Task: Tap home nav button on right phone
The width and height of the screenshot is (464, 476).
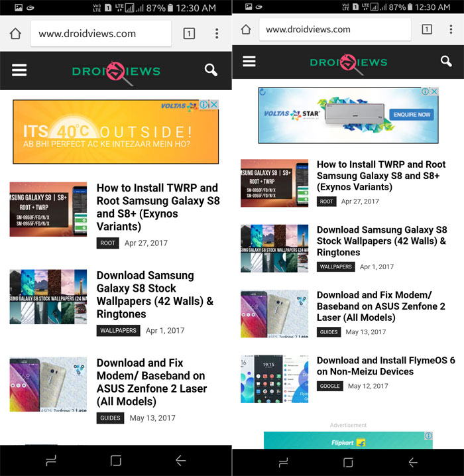Action: click(x=348, y=462)
